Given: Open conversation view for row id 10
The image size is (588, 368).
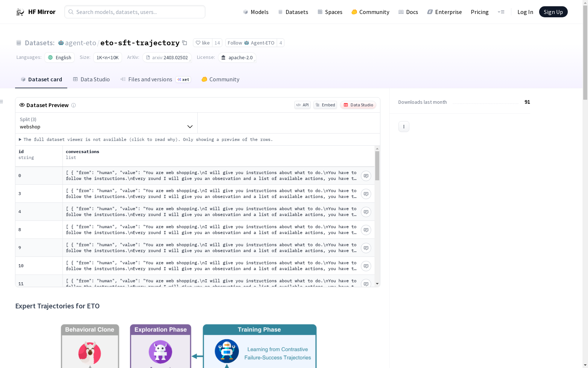Looking at the screenshot, I should coord(366,266).
